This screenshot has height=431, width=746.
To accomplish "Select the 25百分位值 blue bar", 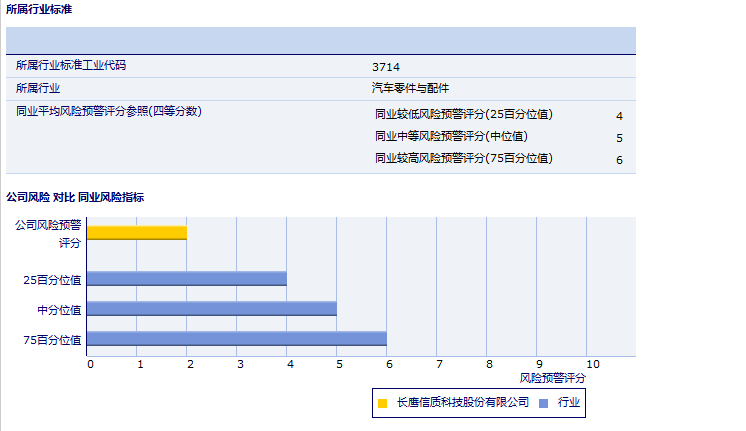I will [187, 278].
